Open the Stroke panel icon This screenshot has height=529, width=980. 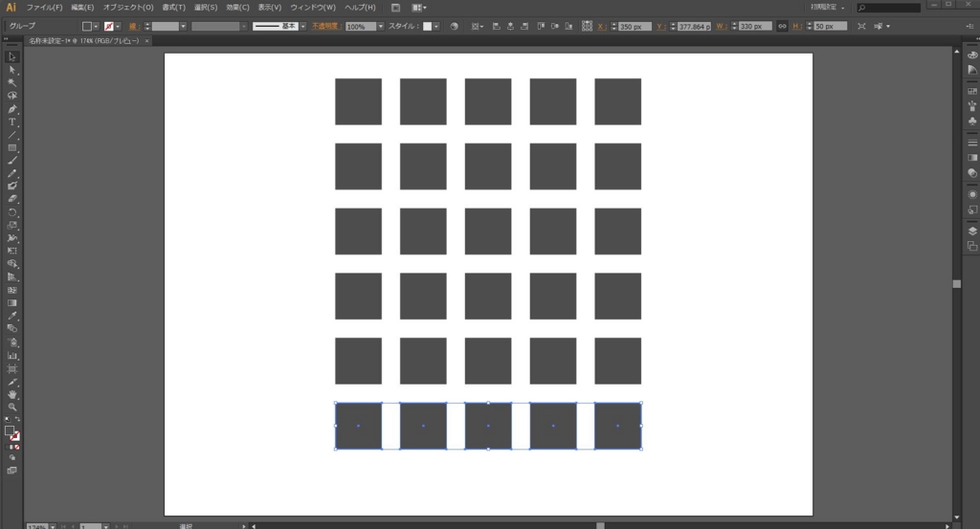tap(972, 143)
